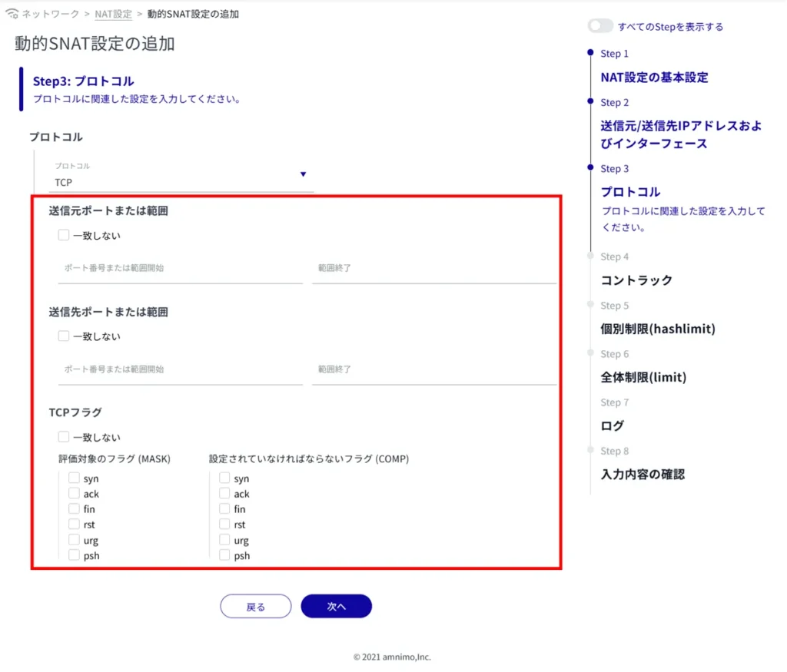The image size is (787, 672).
Task: Check 一致しない under TCPフラグ
Action: tap(64, 437)
